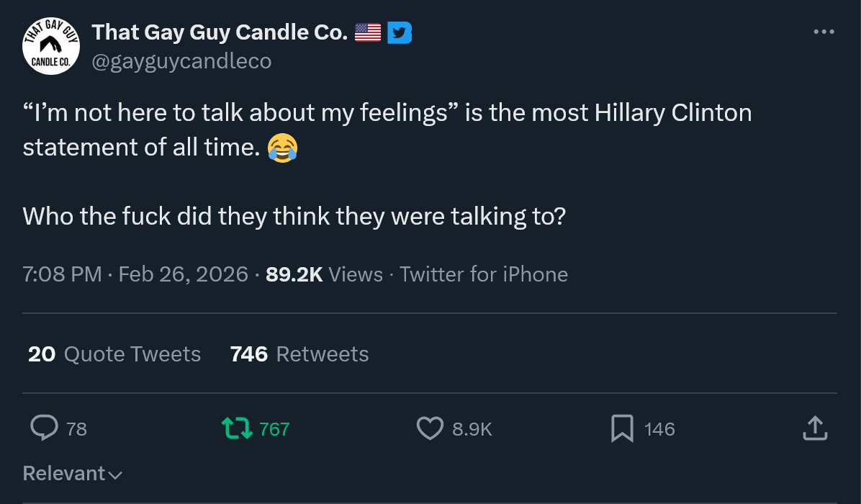
Task: View the 20 Quote Tweets list
Action: point(114,354)
